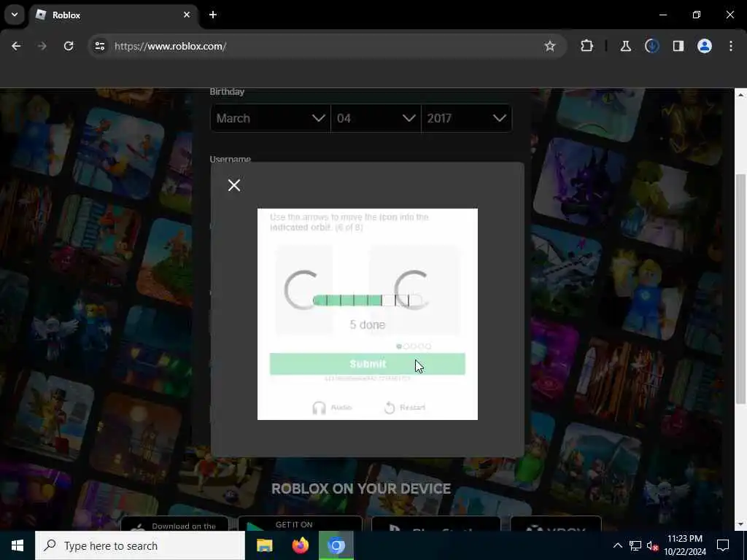Image resolution: width=747 pixels, height=560 pixels.
Task: Click scrollbar down arrow
Action: click(x=740, y=525)
